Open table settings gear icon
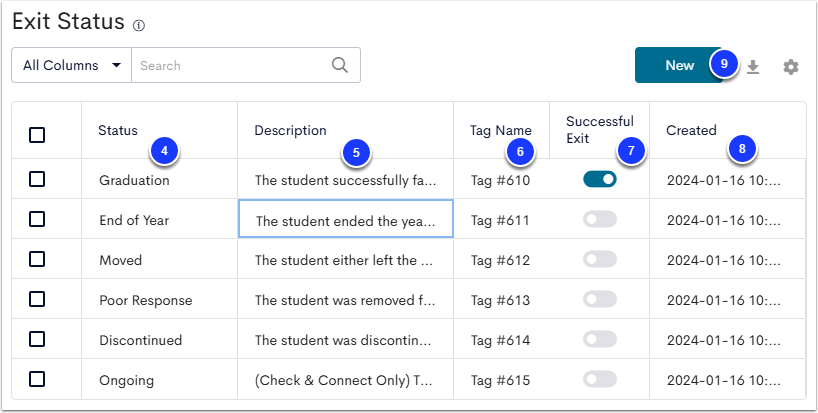Screen dimensions: 818x413 791,67
